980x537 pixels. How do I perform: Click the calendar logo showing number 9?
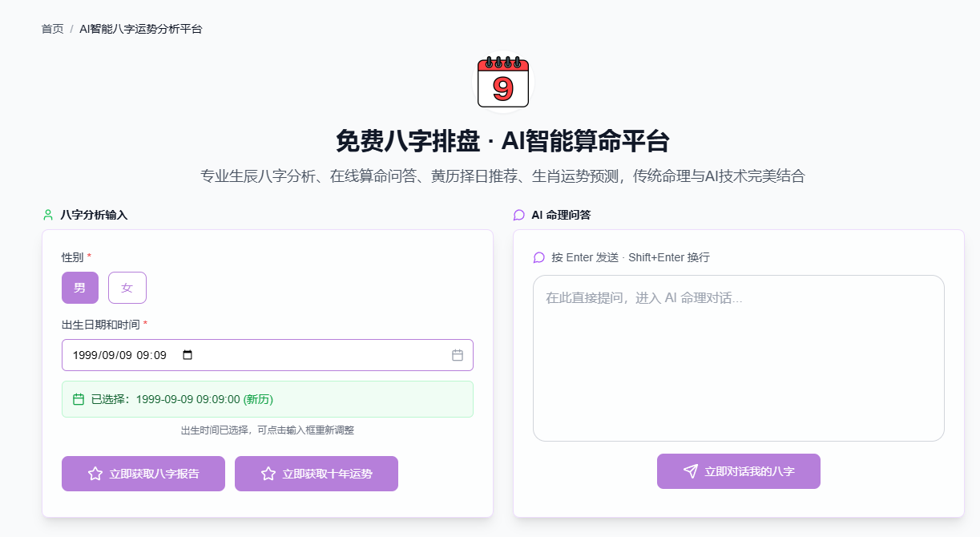pyautogui.click(x=503, y=82)
